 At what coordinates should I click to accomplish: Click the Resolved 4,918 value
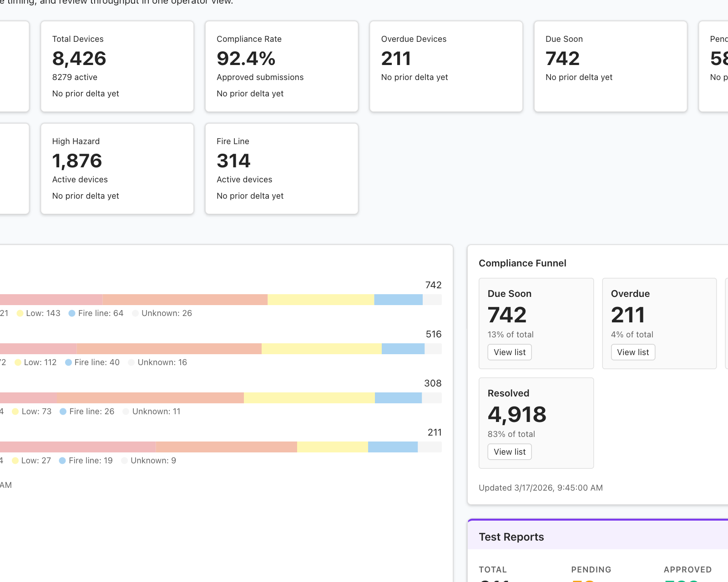point(517,415)
